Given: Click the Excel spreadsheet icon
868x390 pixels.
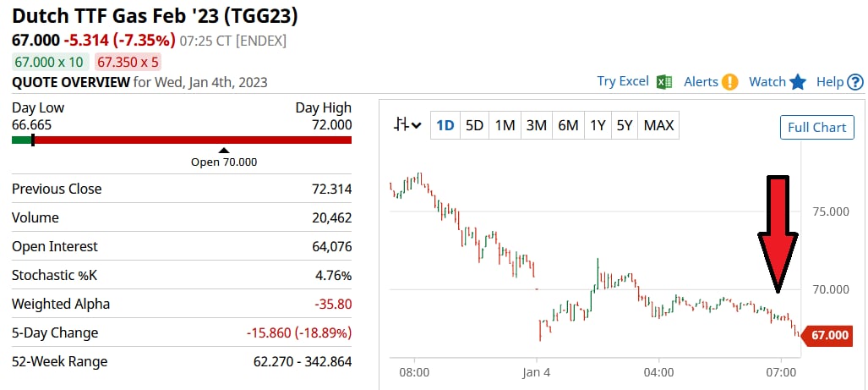Looking at the screenshot, I should pos(664,81).
